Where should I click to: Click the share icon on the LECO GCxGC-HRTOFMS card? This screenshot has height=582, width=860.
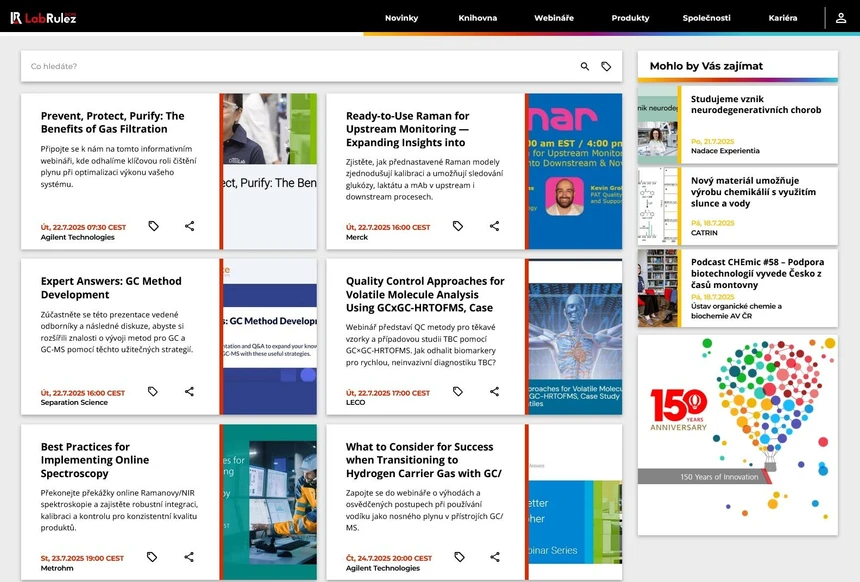(x=494, y=391)
